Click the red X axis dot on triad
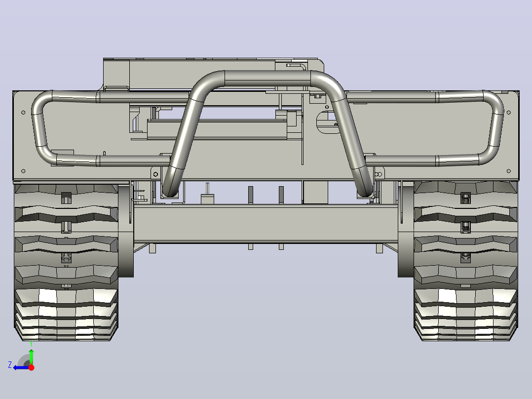Image resolution: width=532 pixels, height=399 pixels. (x=31, y=367)
